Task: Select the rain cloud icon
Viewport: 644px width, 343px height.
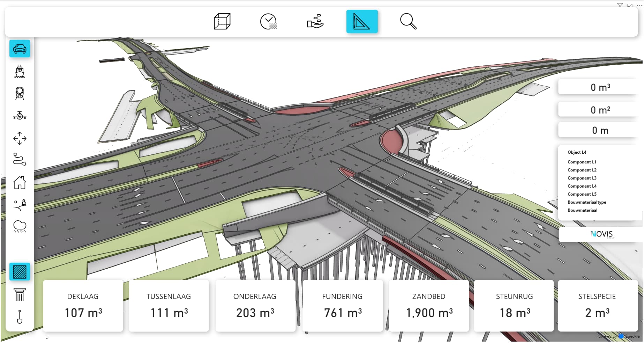Action: [20, 226]
